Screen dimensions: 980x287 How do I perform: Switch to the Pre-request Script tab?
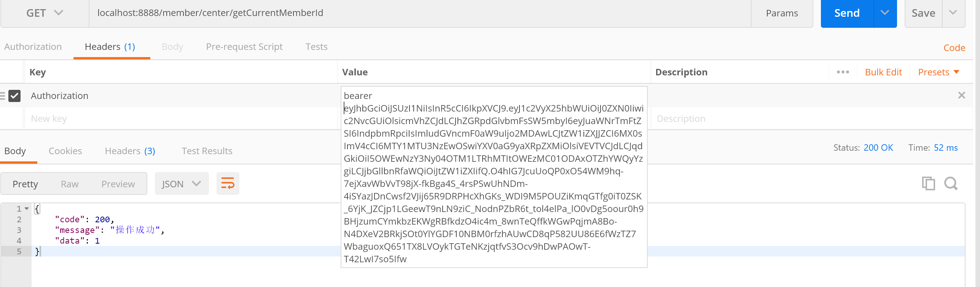click(244, 47)
